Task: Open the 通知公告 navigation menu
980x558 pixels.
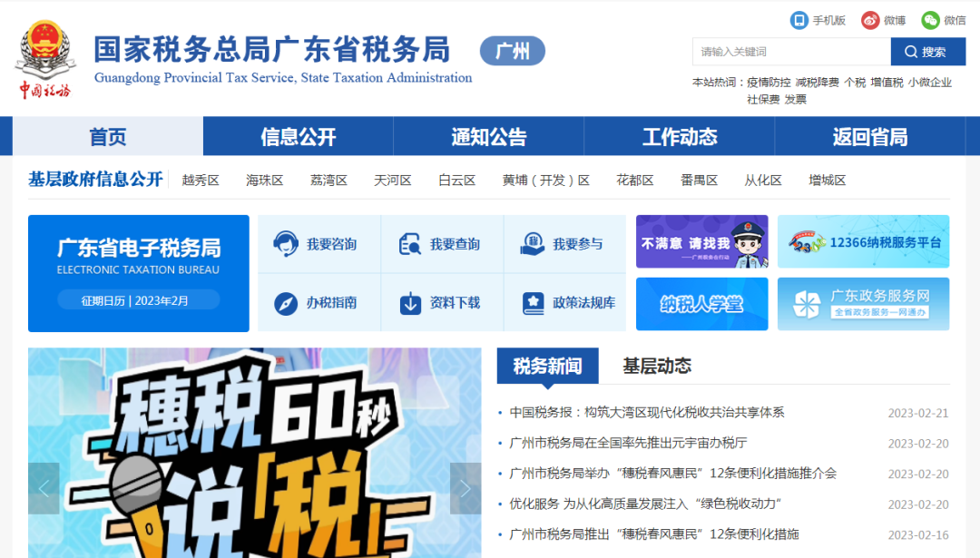Action: (487, 136)
